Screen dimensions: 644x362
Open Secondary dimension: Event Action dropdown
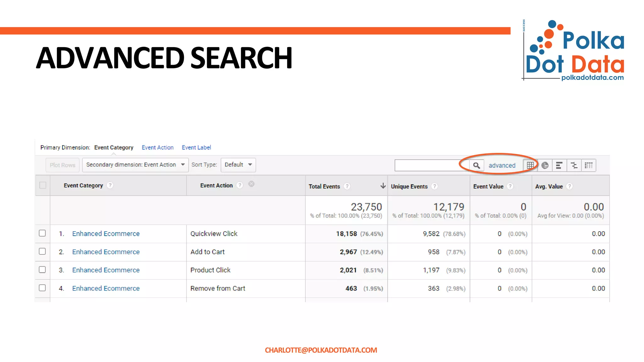tap(135, 165)
